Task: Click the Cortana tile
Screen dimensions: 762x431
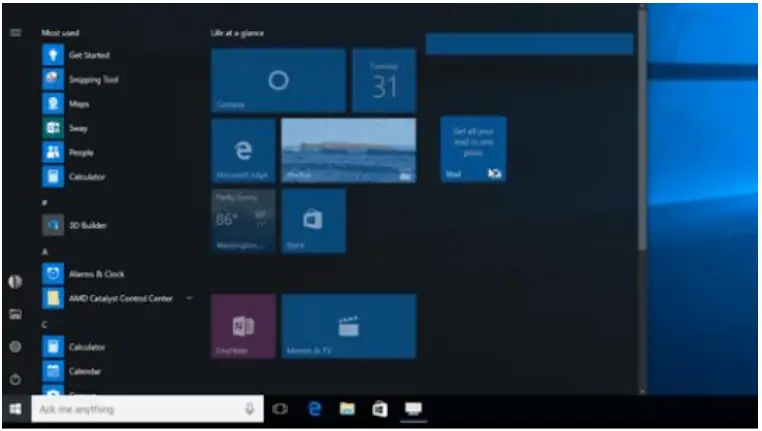Action: pyautogui.click(x=278, y=80)
